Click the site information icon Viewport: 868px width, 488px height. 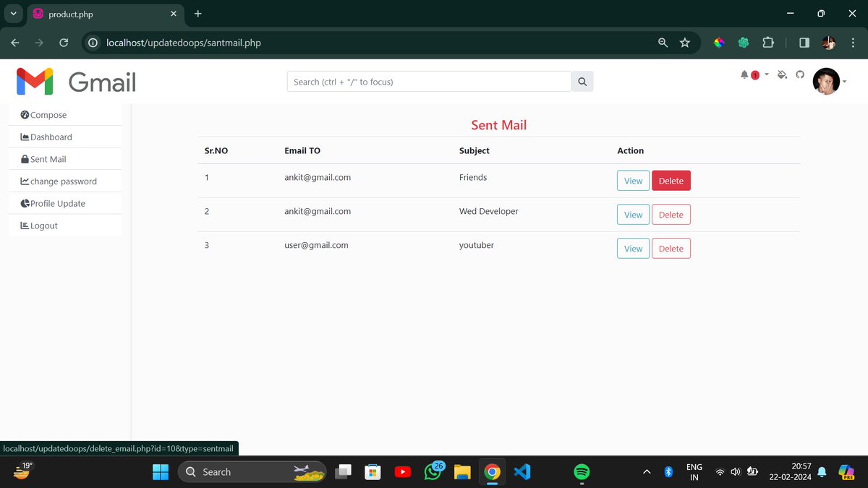93,43
